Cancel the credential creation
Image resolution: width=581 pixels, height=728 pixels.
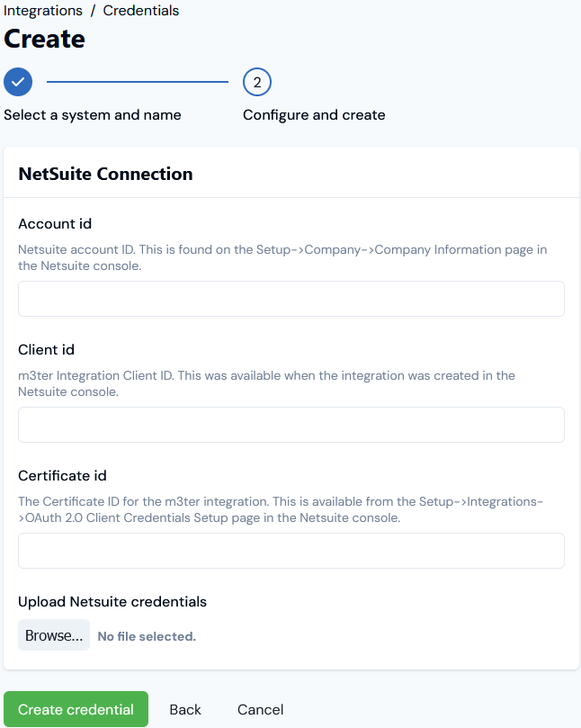tap(260, 709)
